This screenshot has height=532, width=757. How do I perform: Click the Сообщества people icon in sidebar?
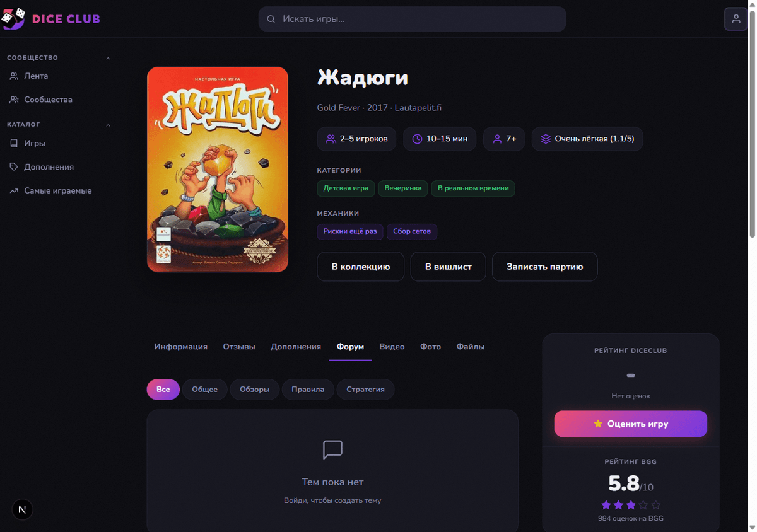point(14,100)
